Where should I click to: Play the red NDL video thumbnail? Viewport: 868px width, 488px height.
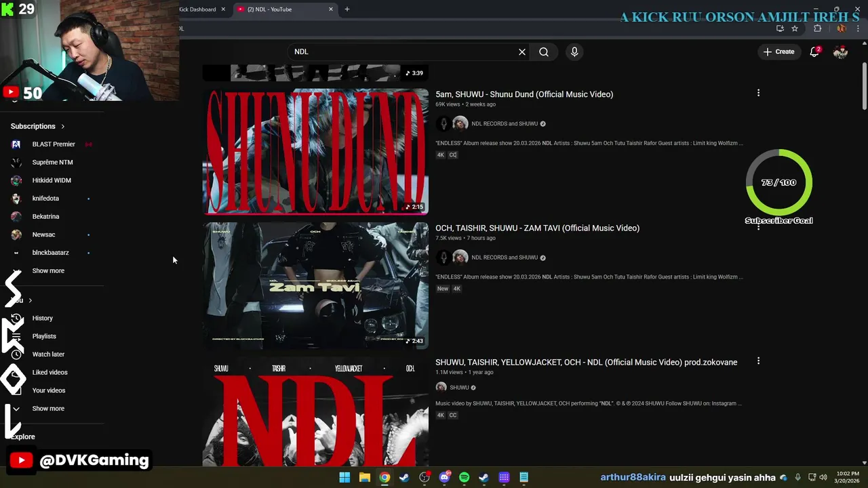[315, 411]
